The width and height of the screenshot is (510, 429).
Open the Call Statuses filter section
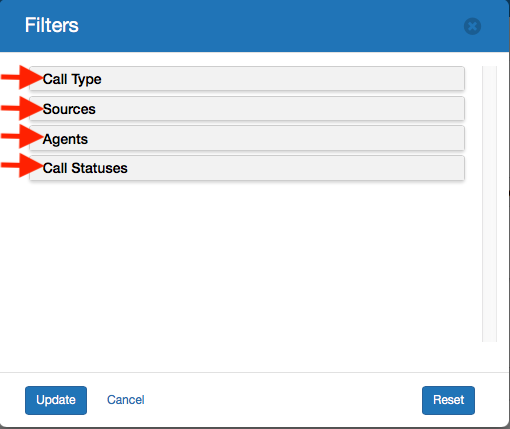point(247,168)
